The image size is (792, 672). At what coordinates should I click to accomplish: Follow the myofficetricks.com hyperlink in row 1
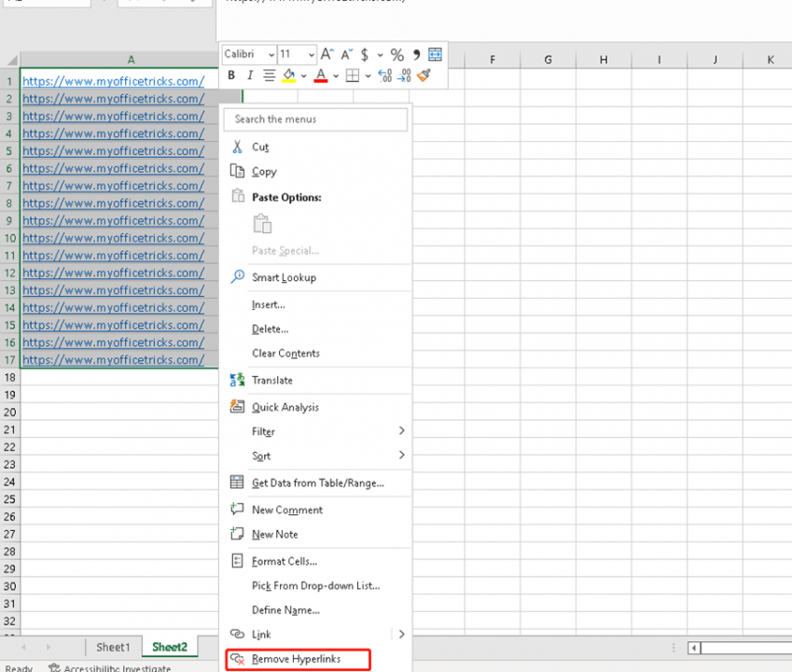click(114, 81)
